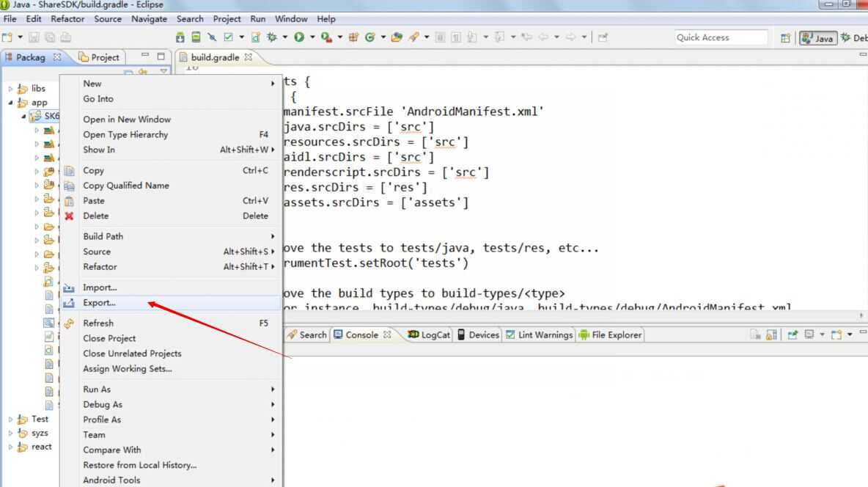Viewport: 868px width, 487px height.
Task: Select Import... from the context menu
Action: (x=172, y=288)
